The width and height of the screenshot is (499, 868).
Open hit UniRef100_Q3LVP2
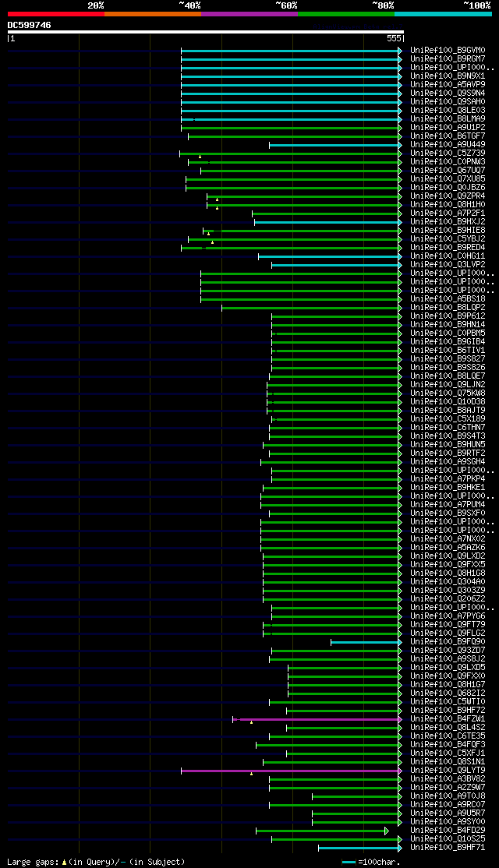tap(448, 265)
